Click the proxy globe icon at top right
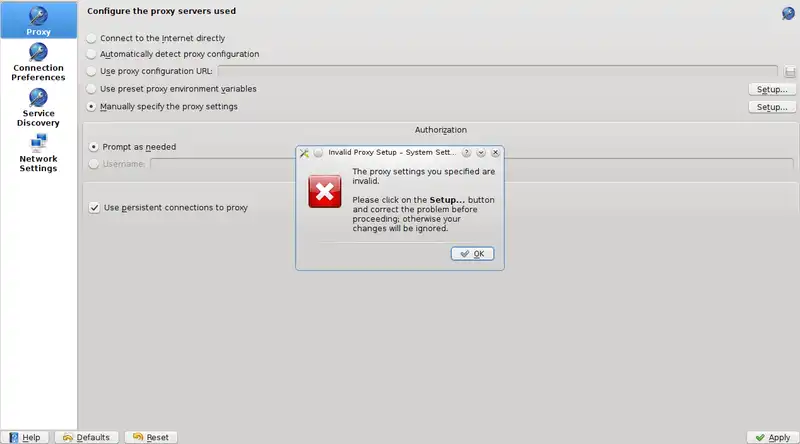800x444 pixels. tap(788, 13)
